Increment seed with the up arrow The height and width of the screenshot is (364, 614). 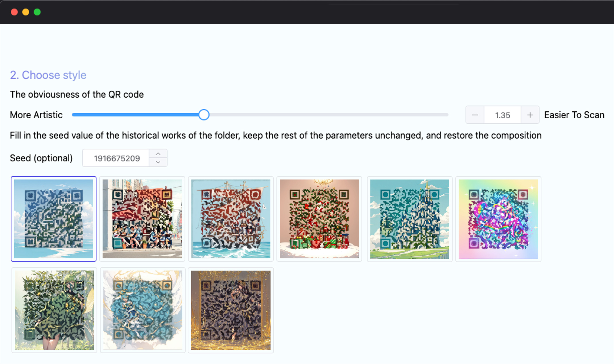click(x=158, y=154)
